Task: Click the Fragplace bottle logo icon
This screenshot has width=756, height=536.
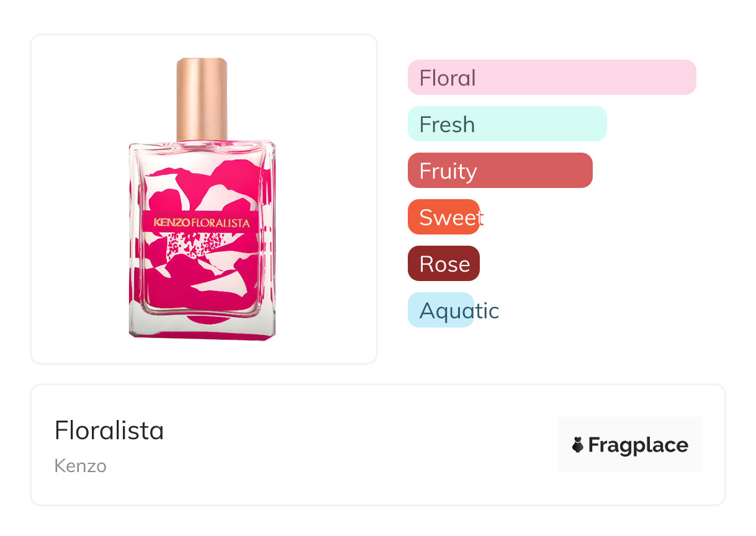Action: pyautogui.click(x=578, y=445)
